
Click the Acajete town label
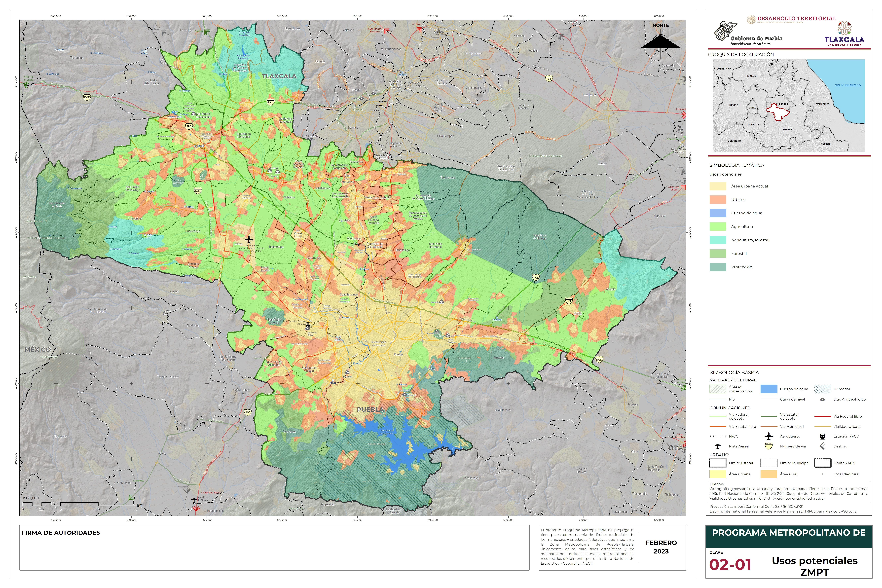point(611,289)
